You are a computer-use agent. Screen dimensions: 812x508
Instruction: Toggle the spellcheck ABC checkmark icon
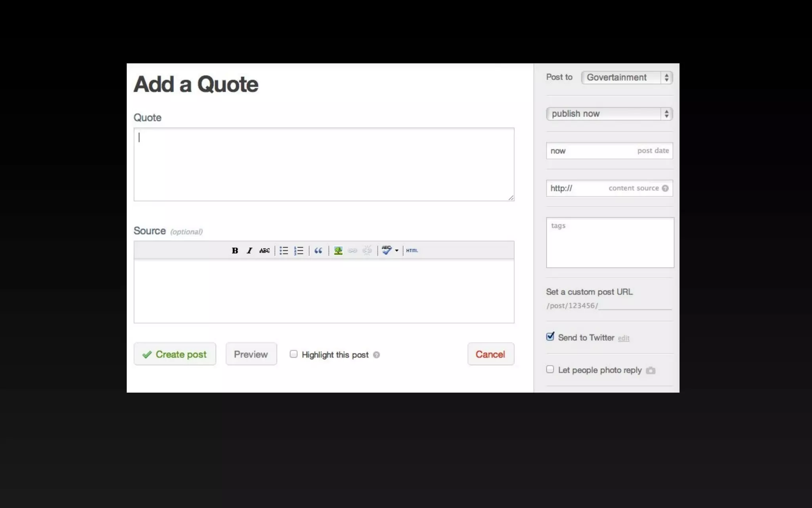[x=386, y=250]
